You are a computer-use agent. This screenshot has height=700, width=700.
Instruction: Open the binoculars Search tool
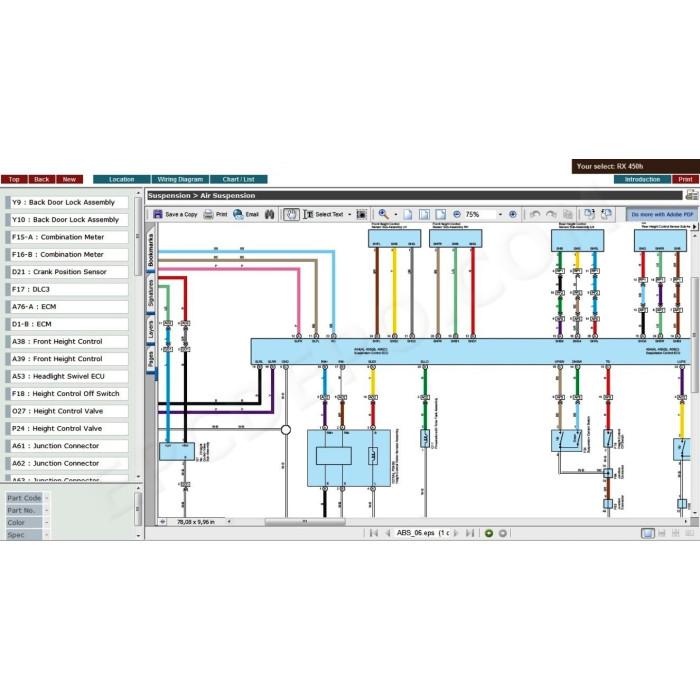tap(270, 214)
